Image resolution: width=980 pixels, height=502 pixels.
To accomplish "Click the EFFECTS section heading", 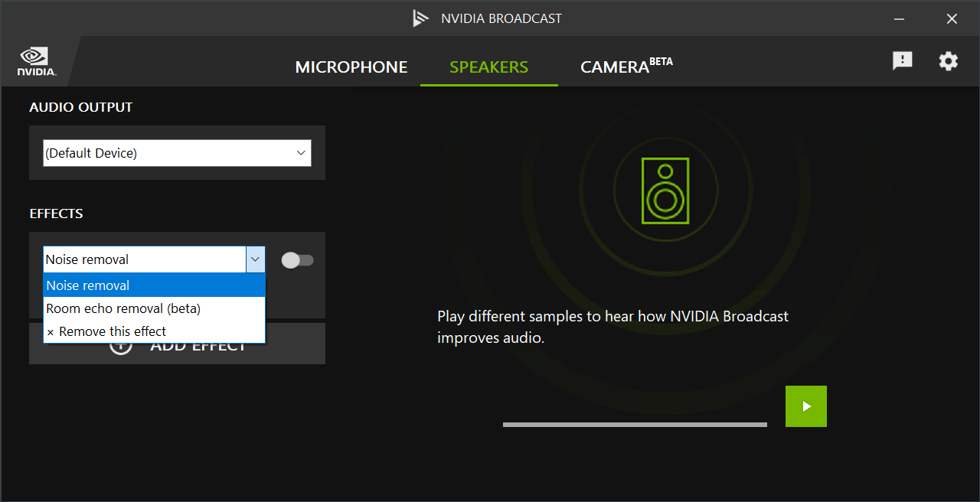I will [56, 214].
